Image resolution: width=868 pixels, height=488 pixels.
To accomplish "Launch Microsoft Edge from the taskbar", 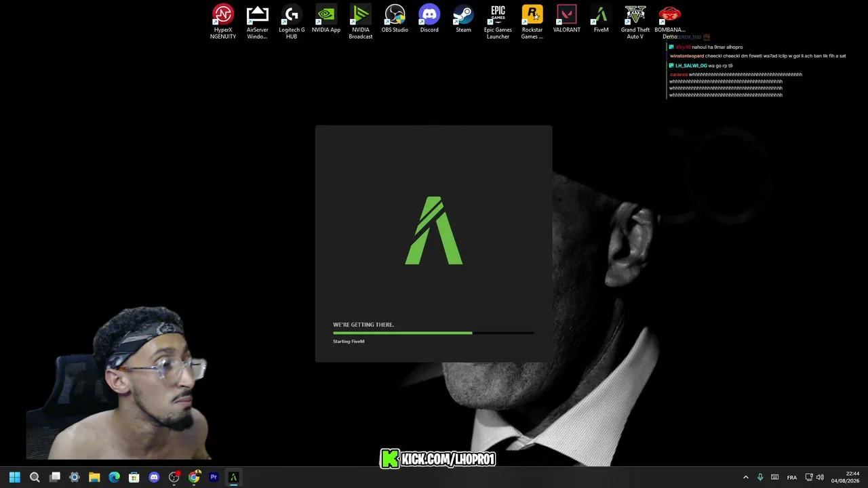I will point(115,477).
